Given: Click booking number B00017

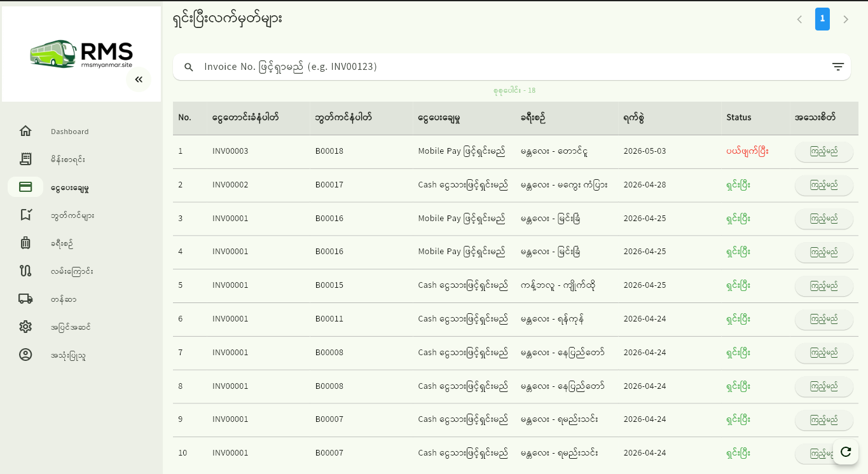Looking at the screenshot, I should pyautogui.click(x=329, y=185).
